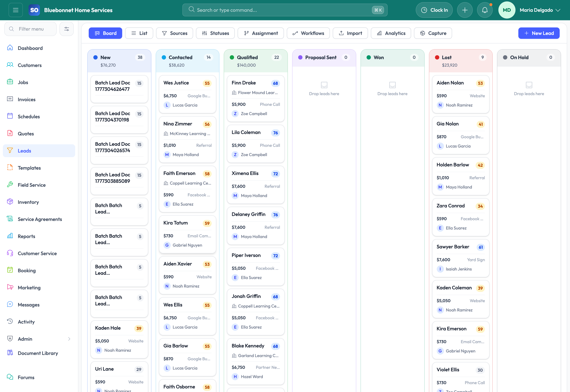Click the MD user avatar
570x392 pixels.
(507, 10)
